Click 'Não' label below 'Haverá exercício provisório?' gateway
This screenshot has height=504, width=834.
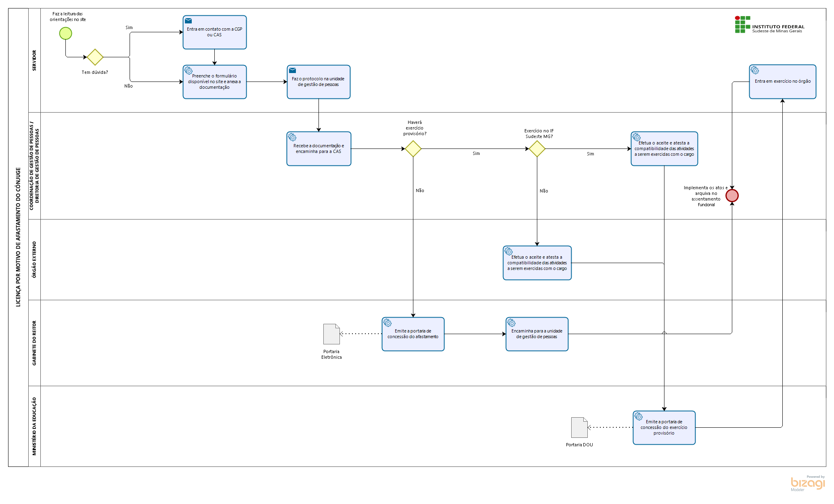(420, 190)
